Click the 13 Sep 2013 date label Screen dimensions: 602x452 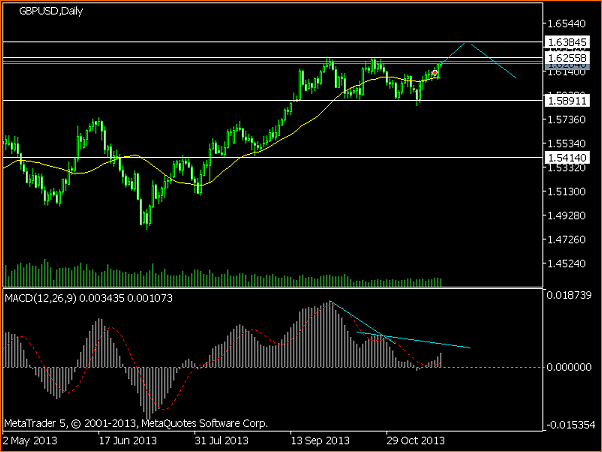click(x=320, y=440)
